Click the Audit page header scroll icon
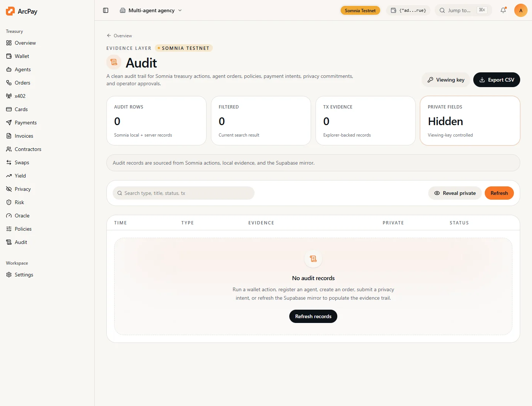Viewport: 532px width, 406px height. pyautogui.click(x=114, y=62)
